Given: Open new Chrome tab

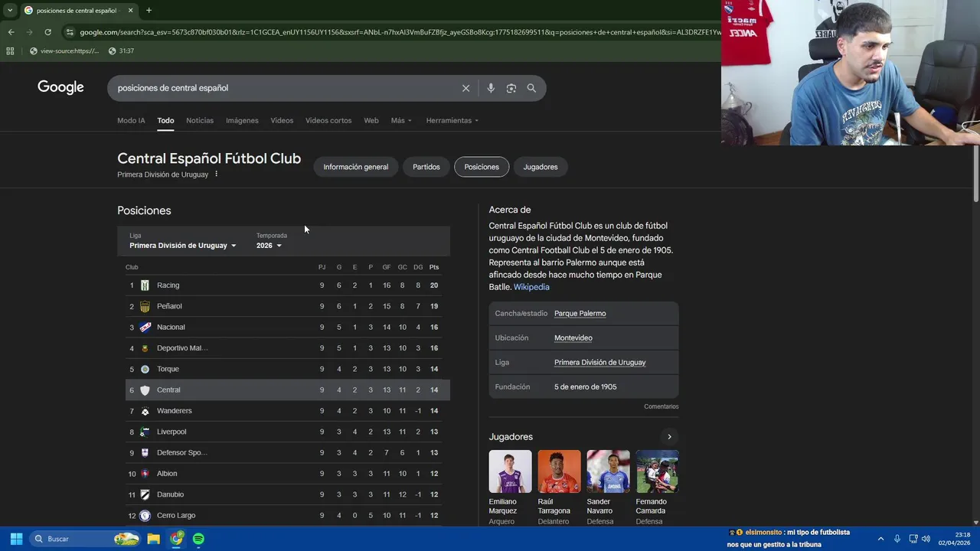Looking at the screenshot, I should (149, 10).
